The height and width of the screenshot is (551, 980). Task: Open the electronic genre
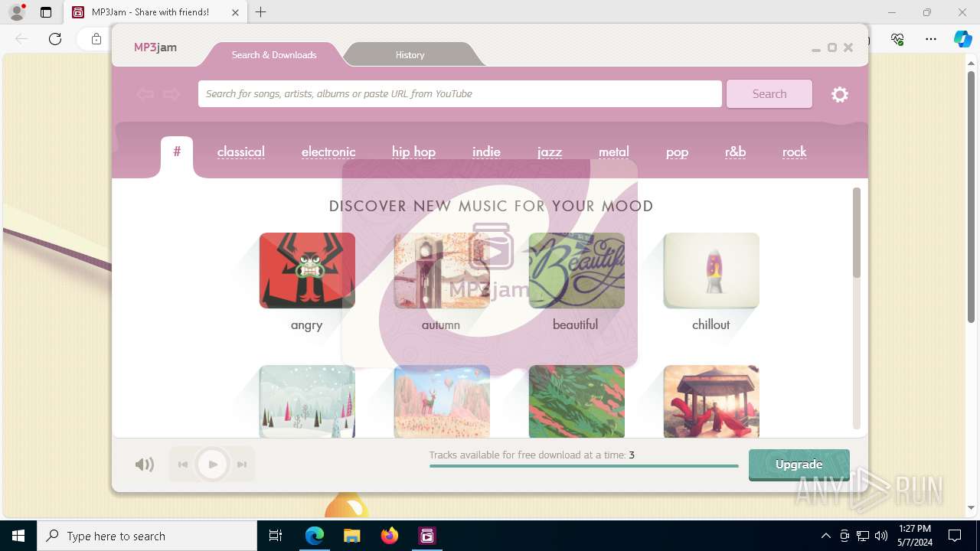pos(328,152)
